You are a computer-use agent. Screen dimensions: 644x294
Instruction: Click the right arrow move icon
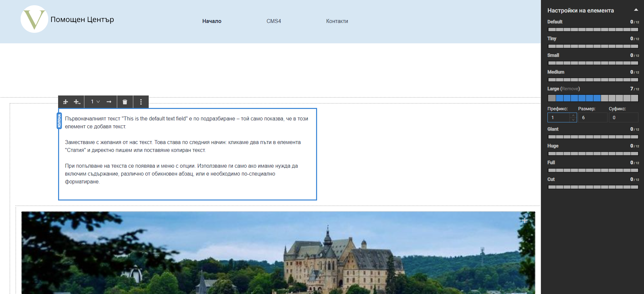[x=109, y=102]
